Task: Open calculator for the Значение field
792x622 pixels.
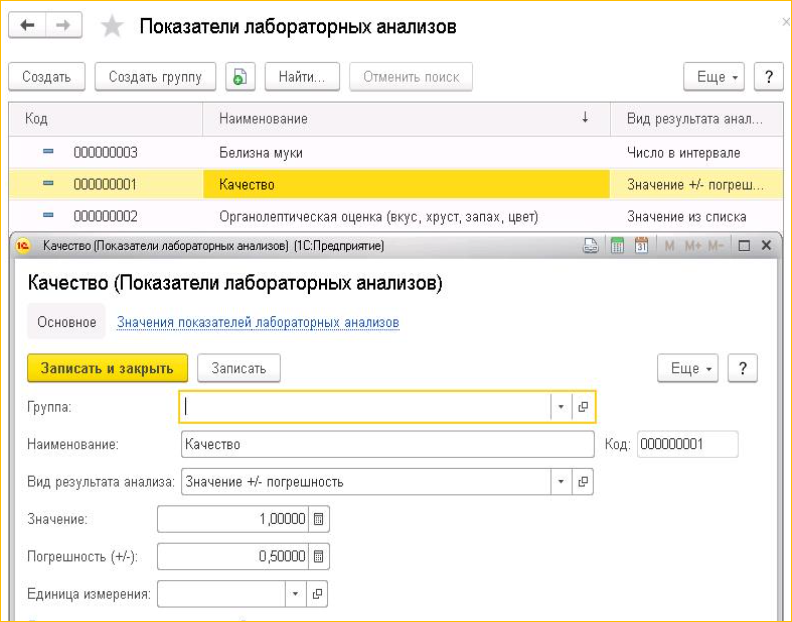Action: click(319, 519)
